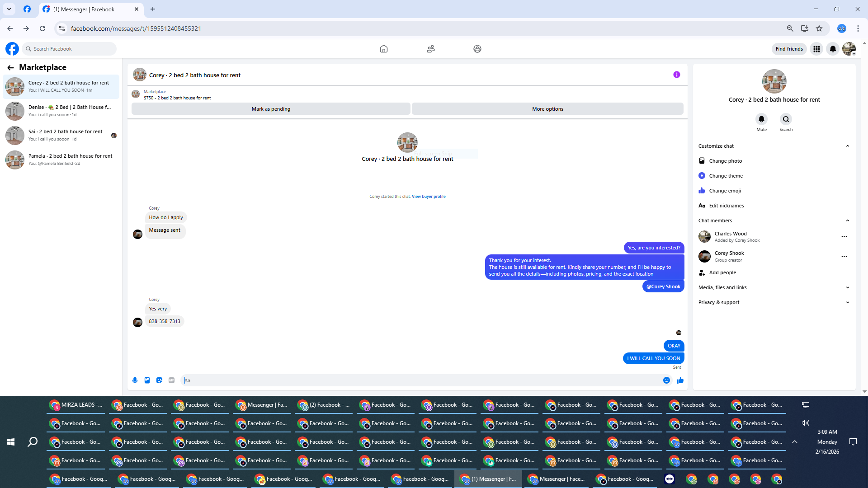Change the chat theme color
Screen dimensions: 868x488
726,176
